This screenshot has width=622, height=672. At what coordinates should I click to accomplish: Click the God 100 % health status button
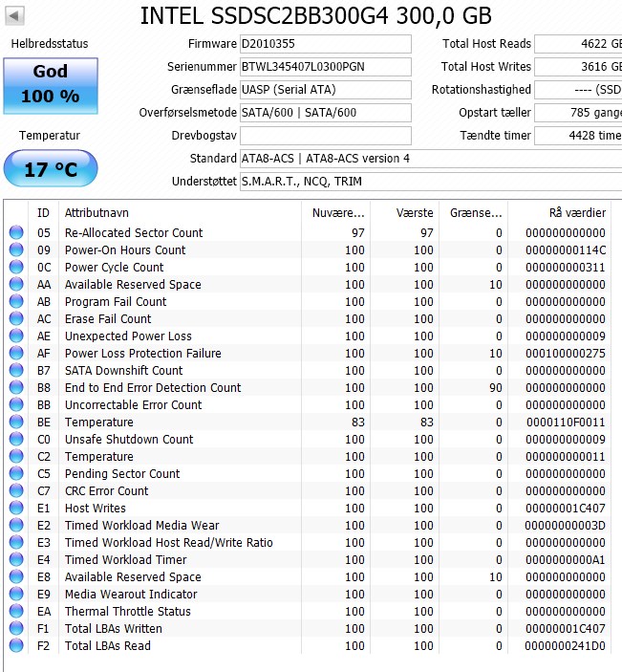[x=51, y=86]
